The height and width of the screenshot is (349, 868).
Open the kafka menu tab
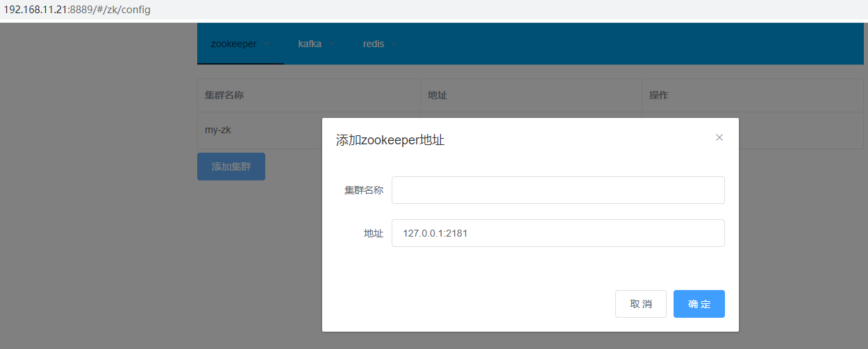tap(317, 44)
